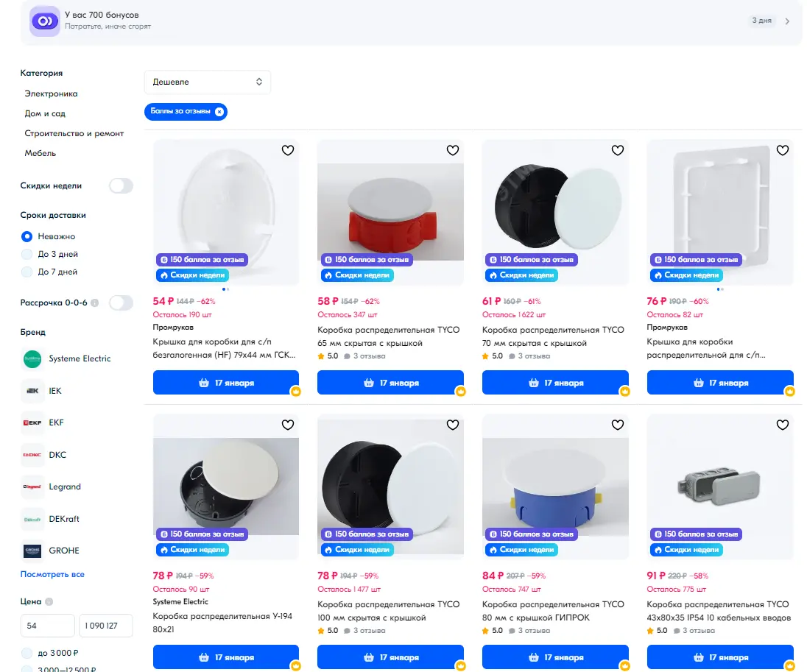Open the Дом и сад category
This screenshot has height=672, width=807.
point(45,113)
